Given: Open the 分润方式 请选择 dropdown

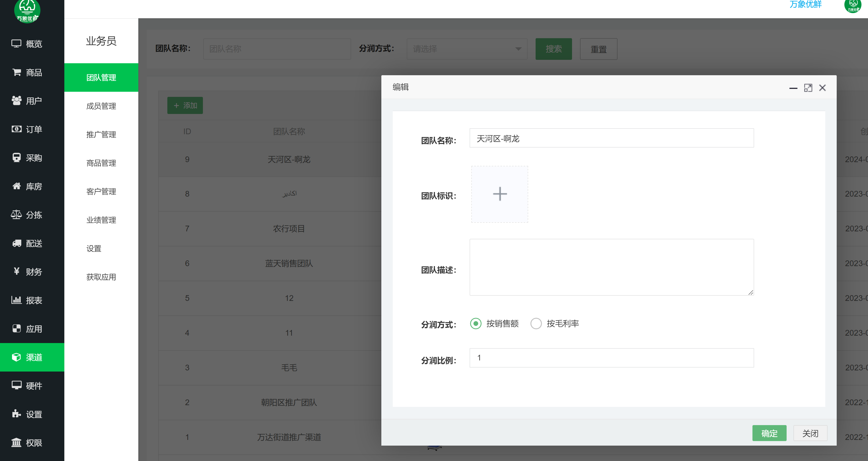Looking at the screenshot, I should pos(467,49).
